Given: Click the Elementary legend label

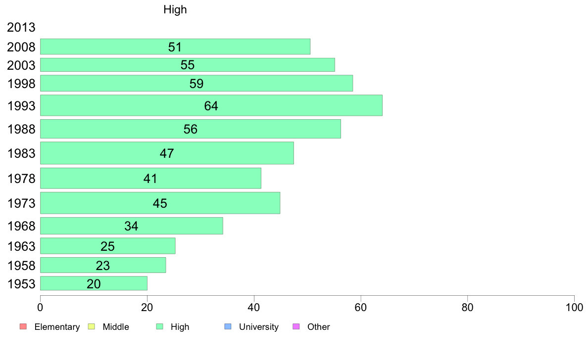Looking at the screenshot, I should coord(57,327).
